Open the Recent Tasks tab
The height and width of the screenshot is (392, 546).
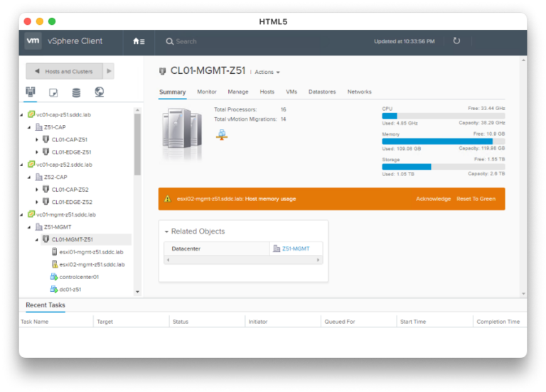pyautogui.click(x=45, y=305)
